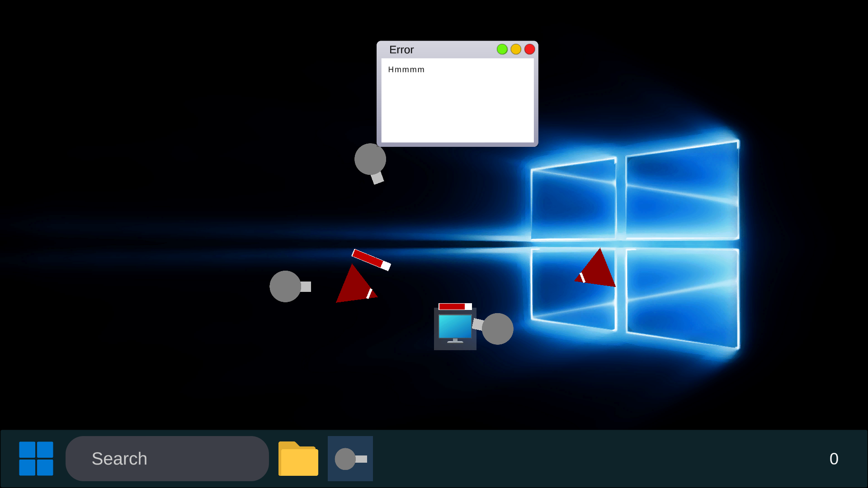Screen dimensions: 868x488
Task: Open the File Explorer folder icon
Action: 298,458
